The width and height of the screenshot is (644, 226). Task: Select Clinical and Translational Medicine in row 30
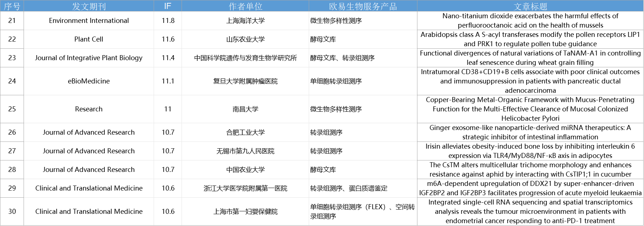(89, 212)
